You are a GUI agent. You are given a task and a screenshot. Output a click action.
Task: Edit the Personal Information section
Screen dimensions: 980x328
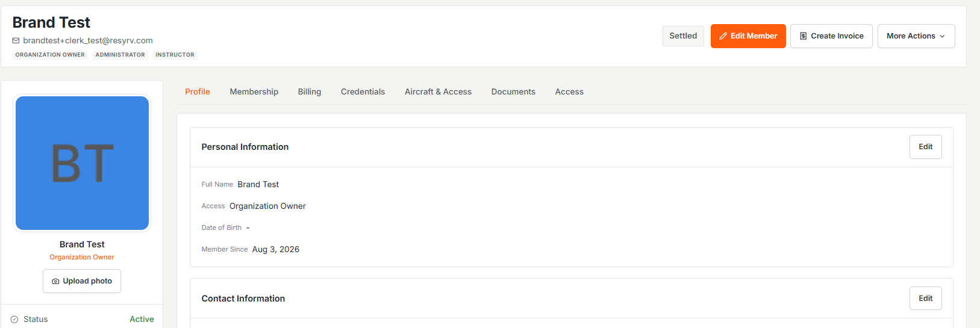[925, 147]
